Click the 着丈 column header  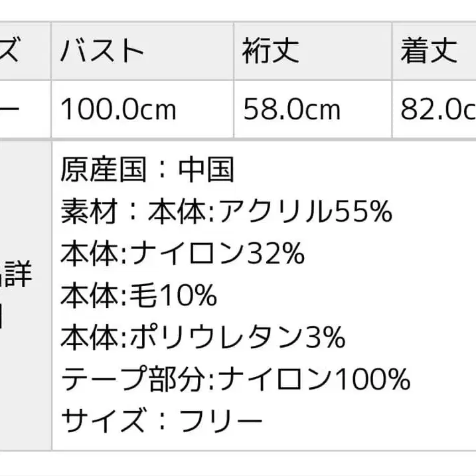pyautogui.click(x=429, y=51)
